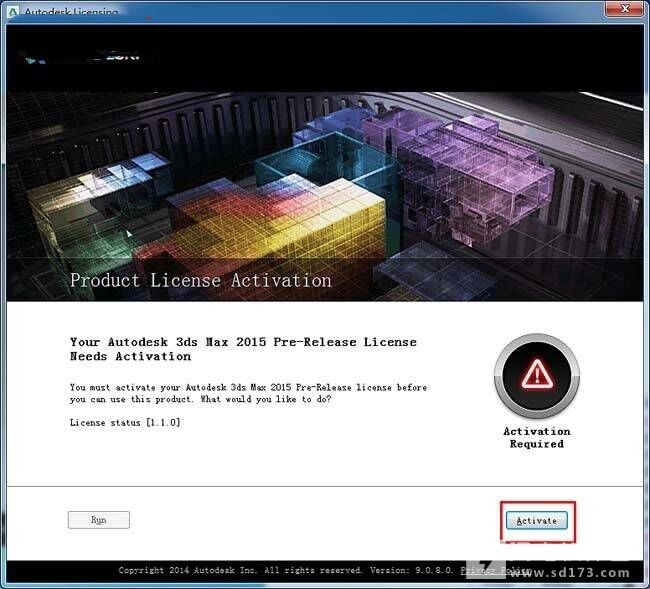Click the Run button
Image resolution: width=650 pixels, height=589 pixels.
(x=99, y=519)
